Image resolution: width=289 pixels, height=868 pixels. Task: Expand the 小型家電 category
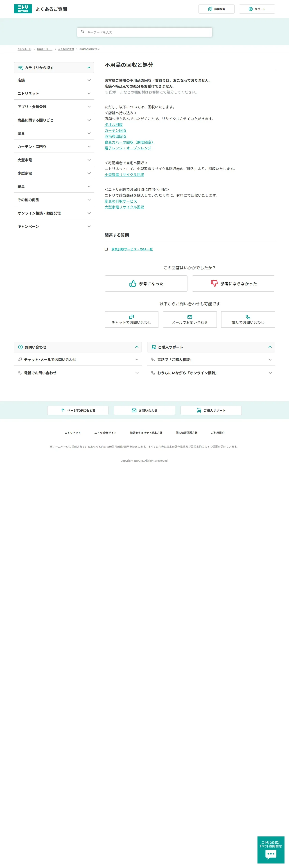54,173
